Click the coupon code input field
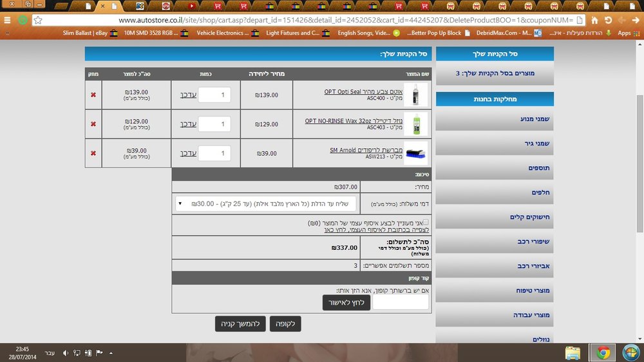Image resolution: width=644 pixels, height=362 pixels. 401,303
